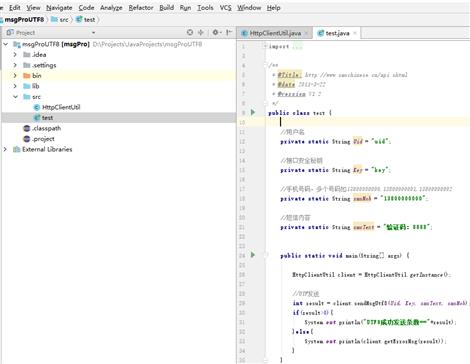Run the main method via gutter arrow
470x364 pixels.
click(x=253, y=255)
